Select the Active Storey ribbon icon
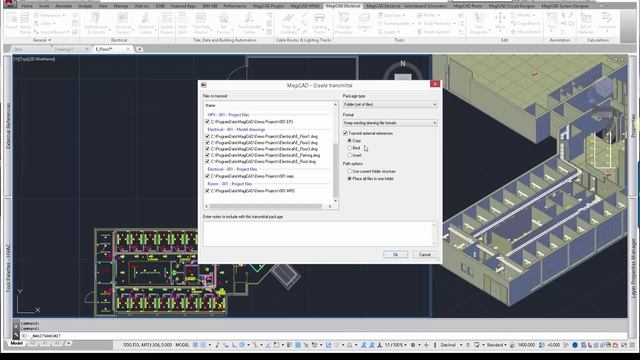Viewport: 640px width, 360px height. coord(25,22)
